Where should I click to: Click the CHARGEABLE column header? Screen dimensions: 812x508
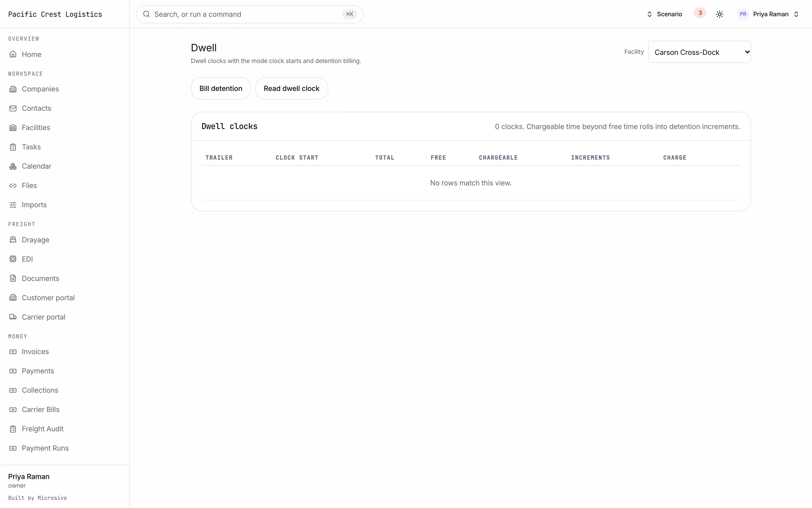[x=498, y=157]
